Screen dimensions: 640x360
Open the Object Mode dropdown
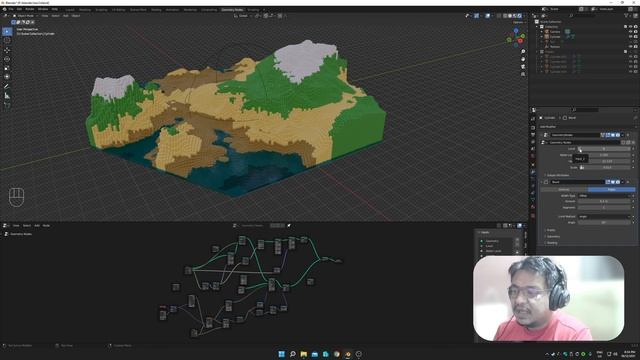pos(25,16)
